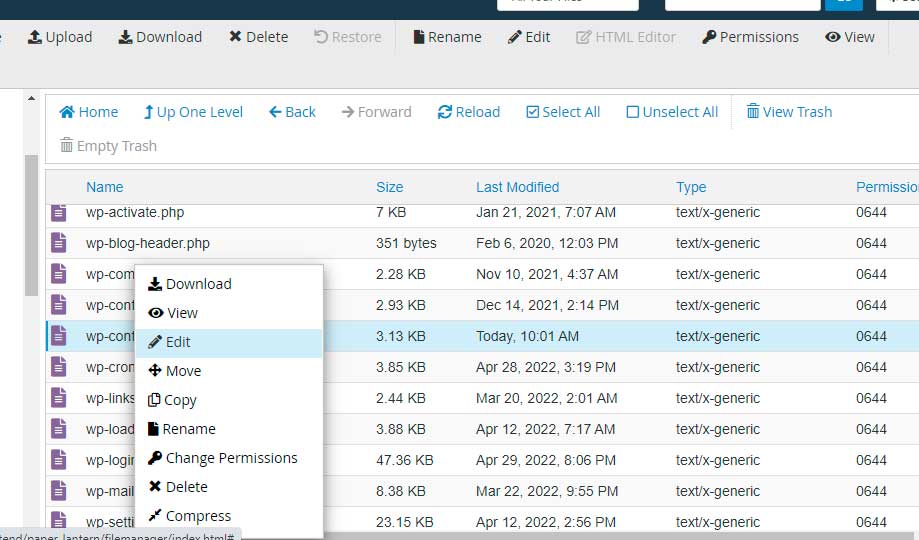This screenshot has width=919, height=540.
Task: Sort by Last Modified column
Action: click(517, 187)
